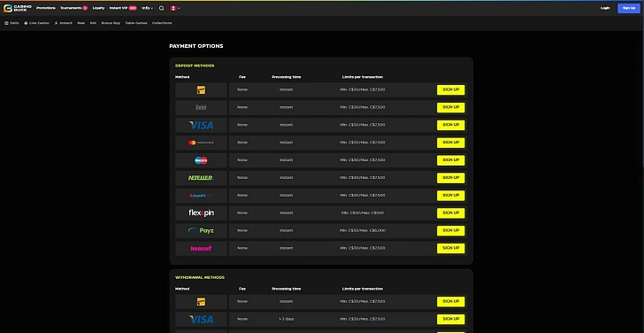Click the Login link
The height and width of the screenshot is (333, 644).
point(605,8)
